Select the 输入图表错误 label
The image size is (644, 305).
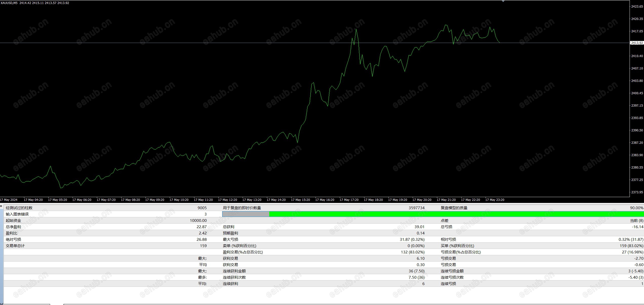pyautogui.click(x=17, y=214)
